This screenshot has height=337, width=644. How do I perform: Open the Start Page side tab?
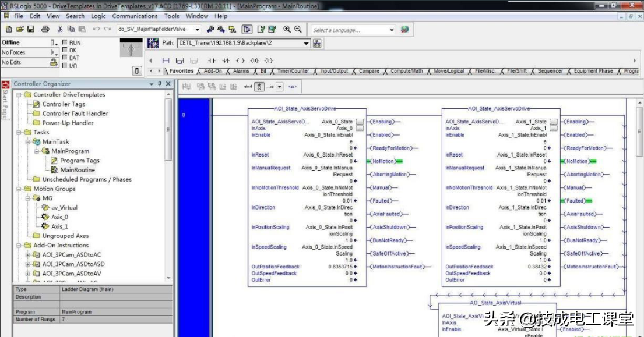pos(5,100)
